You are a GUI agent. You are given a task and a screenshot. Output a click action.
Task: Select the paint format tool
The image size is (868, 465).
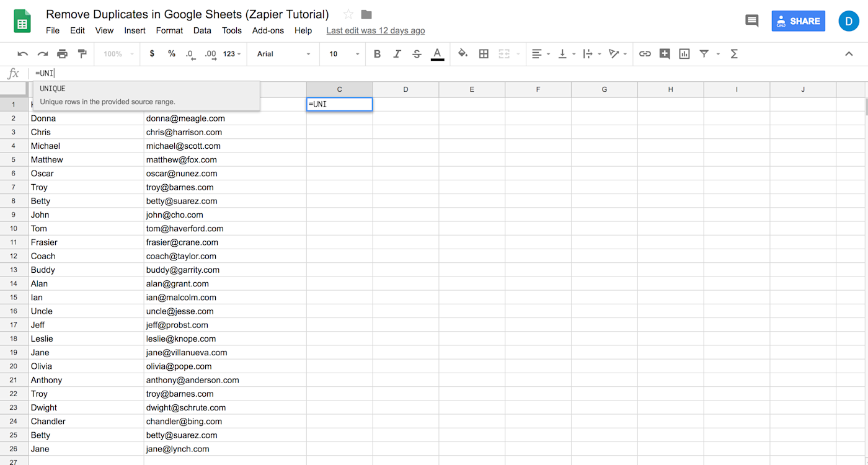point(82,54)
